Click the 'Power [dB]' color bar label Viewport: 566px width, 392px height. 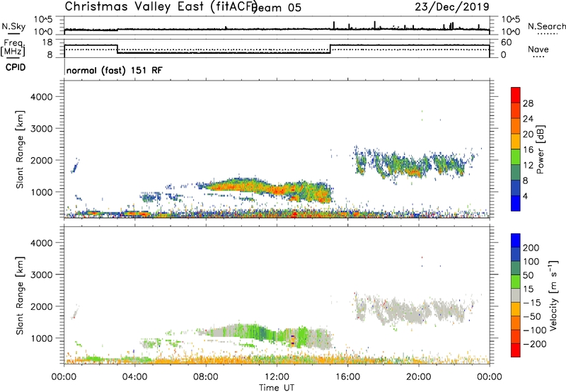(540, 149)
